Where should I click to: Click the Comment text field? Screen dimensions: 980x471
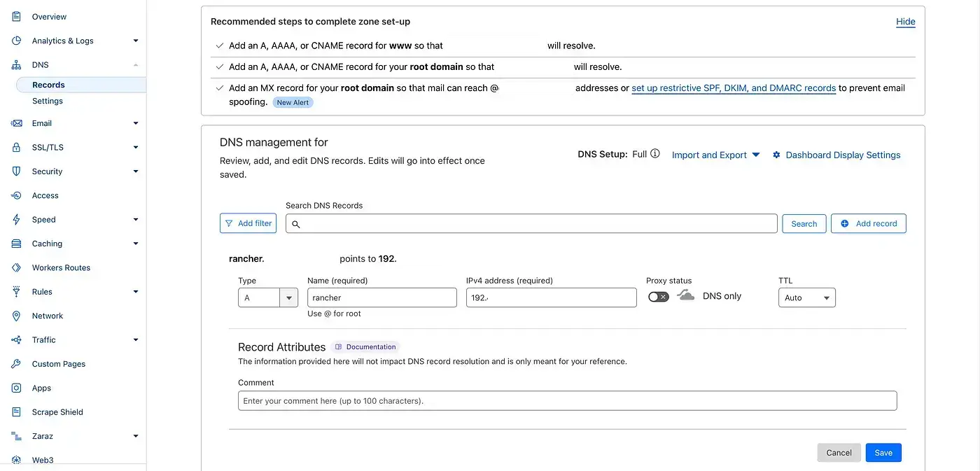coord(567,401)
